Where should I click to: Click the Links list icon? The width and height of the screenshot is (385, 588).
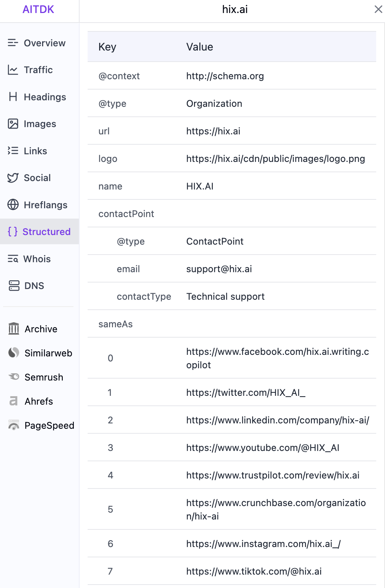(13, 151)
